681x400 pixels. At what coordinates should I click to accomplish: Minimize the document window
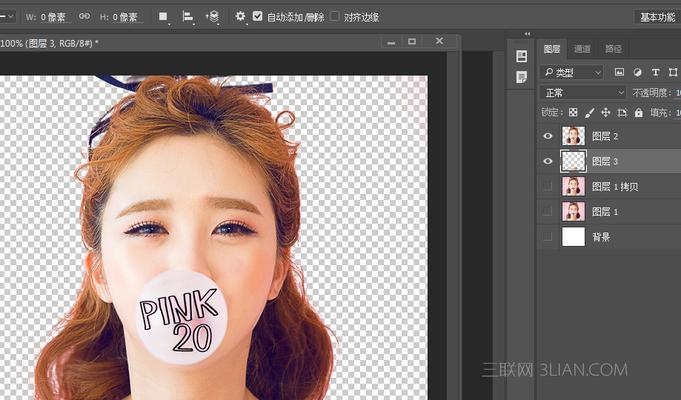391,42
